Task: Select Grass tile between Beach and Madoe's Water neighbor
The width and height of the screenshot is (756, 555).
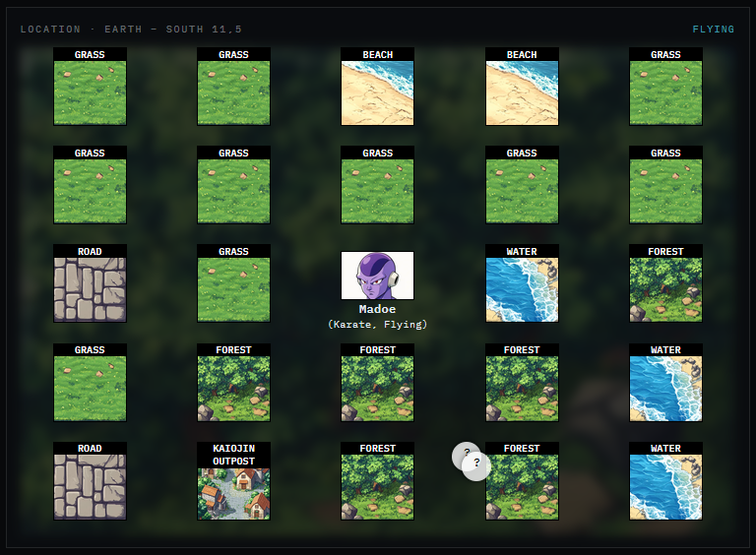Action: pos(522,185)
